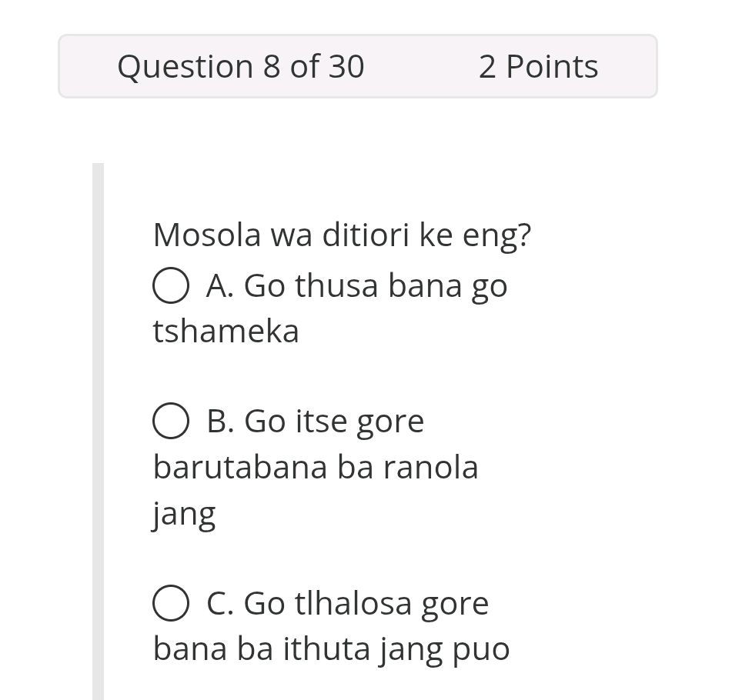Click the Question 8 of 30 header
The height and width of the screenshot is (700, 742).
241,66
